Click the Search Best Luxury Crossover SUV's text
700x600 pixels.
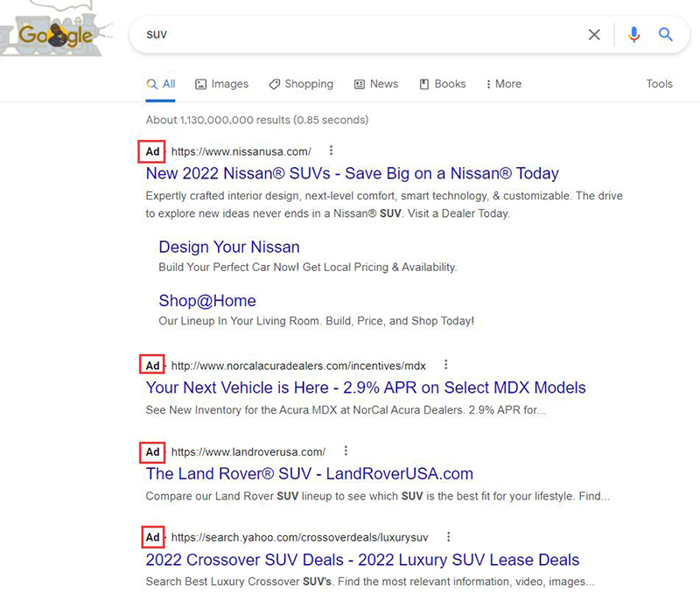coord(370,582)
